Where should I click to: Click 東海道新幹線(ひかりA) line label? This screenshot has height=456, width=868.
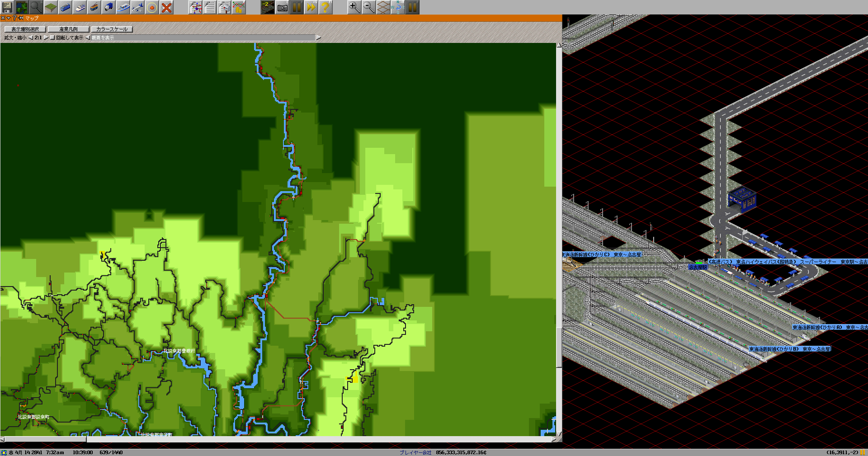(830, 327)
